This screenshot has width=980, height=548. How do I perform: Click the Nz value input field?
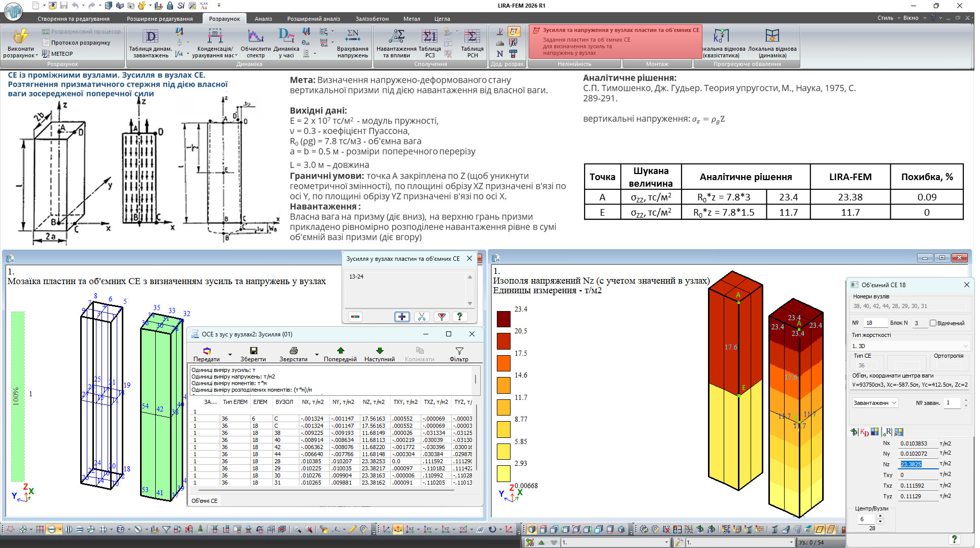tap(918, 464)
